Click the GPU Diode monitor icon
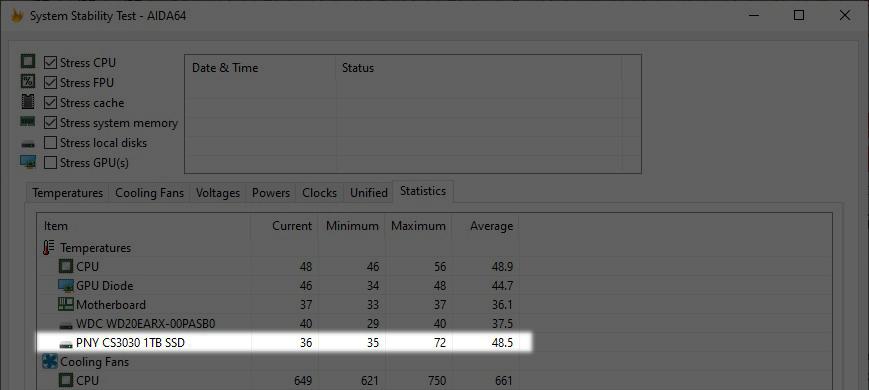Image resolution: width=869 pixels, height=390 pixels. [x=66, y=286]
